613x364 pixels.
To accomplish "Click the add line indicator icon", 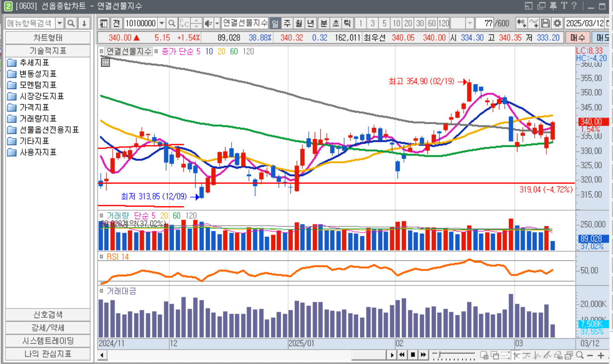I will [534, 23].
